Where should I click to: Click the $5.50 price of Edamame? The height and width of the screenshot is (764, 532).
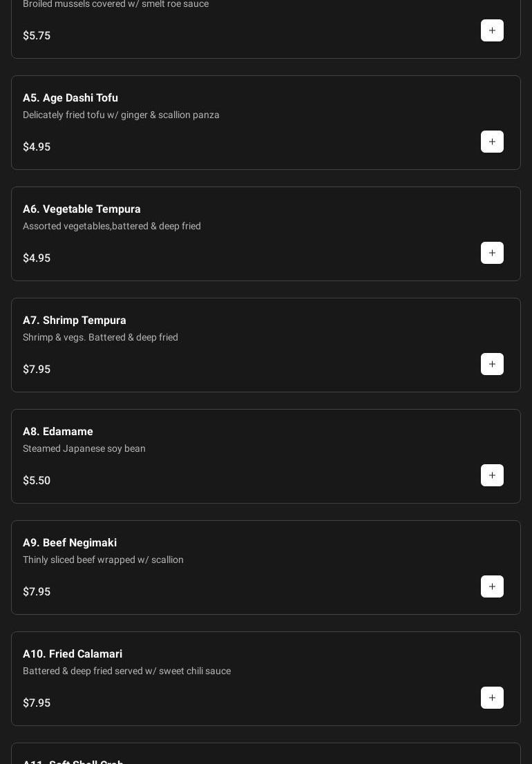(37, 481)
